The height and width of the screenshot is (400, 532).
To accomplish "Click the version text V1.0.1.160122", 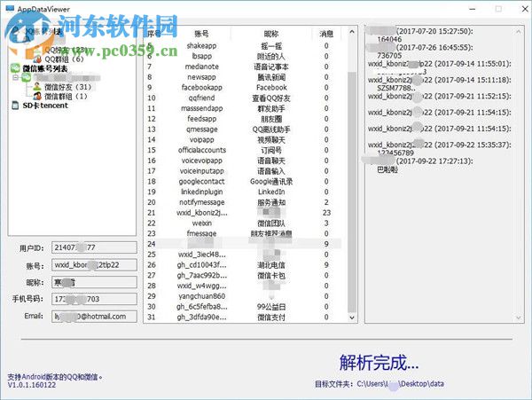I will click(x=32, y=385).
